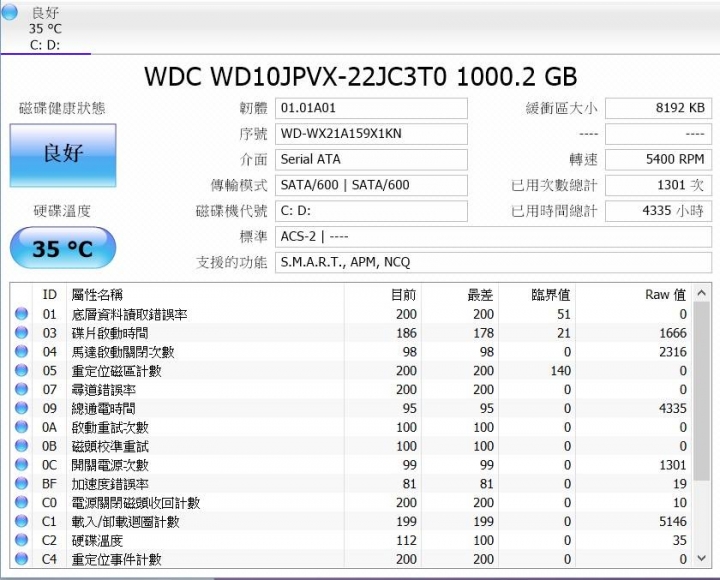
Task: Select the 尋道錯誤率 row
Action: click(x=351, y=389)
